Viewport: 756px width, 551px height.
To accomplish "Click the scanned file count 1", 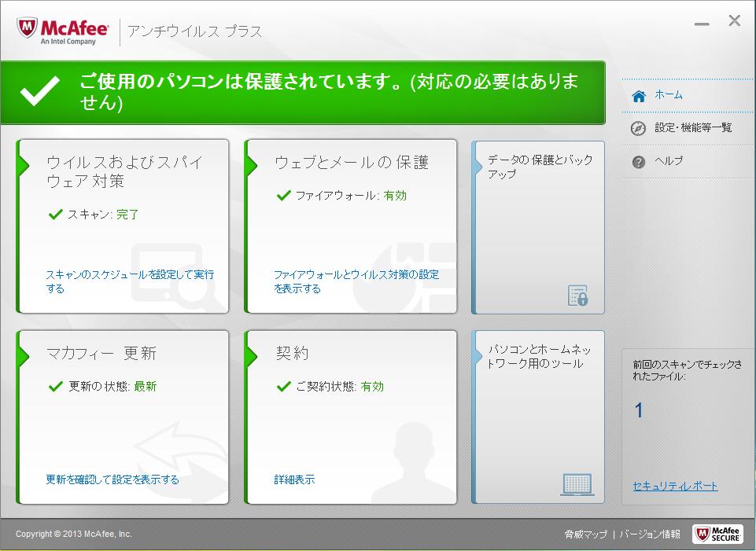I will (638, 410).
